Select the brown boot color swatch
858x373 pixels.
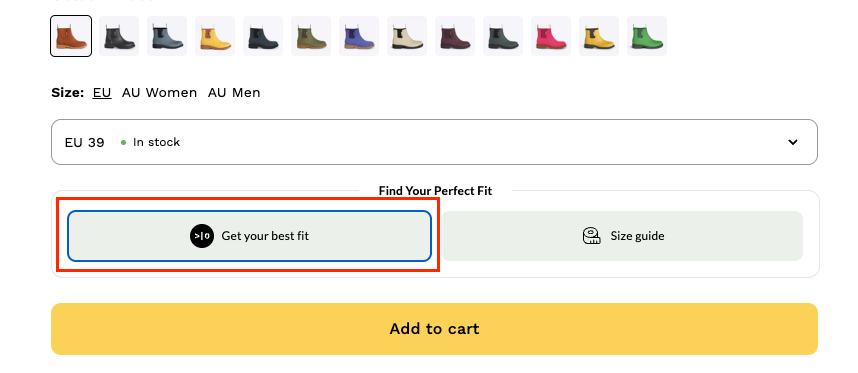point(71,36)
